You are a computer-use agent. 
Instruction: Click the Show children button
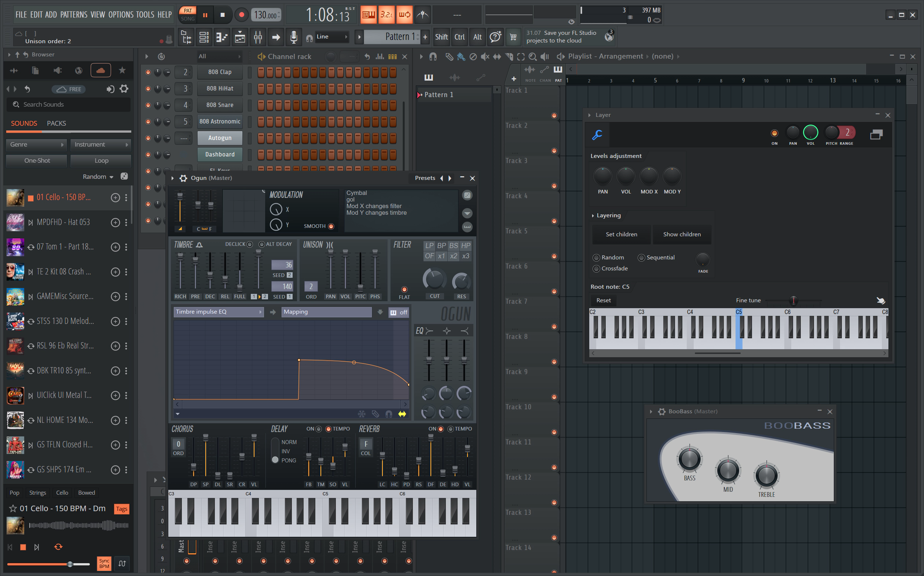coord(682,235)
